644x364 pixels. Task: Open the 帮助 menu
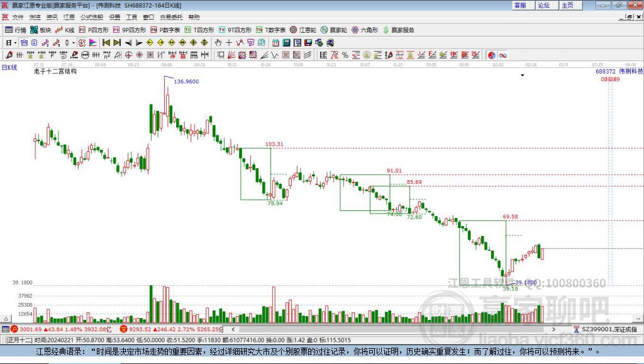pos(194,17)
